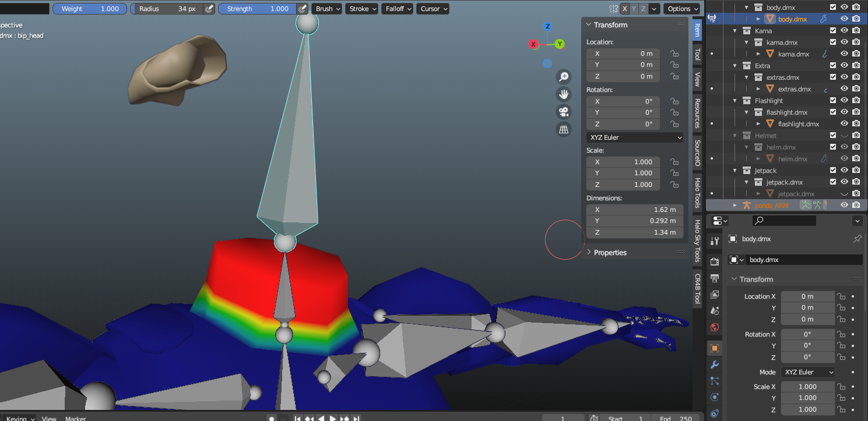This screenshot has width=868, height=421.
Task: Open the Mode XYZ Euler dropdown in Object properties
Action: (x=807, y=372)
